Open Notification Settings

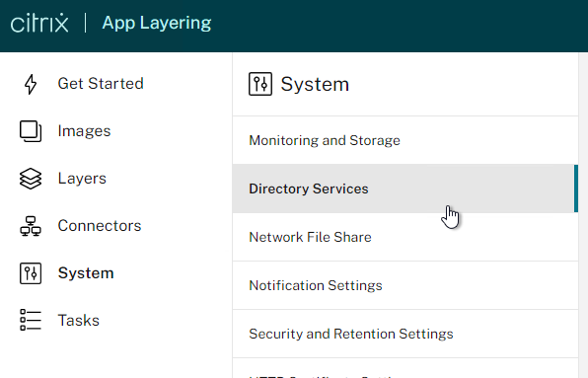[x=405, y=285]
